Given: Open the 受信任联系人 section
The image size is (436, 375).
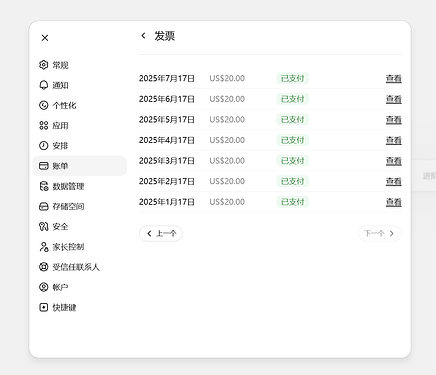Looking at the screenshot, I should click(80, 267).
